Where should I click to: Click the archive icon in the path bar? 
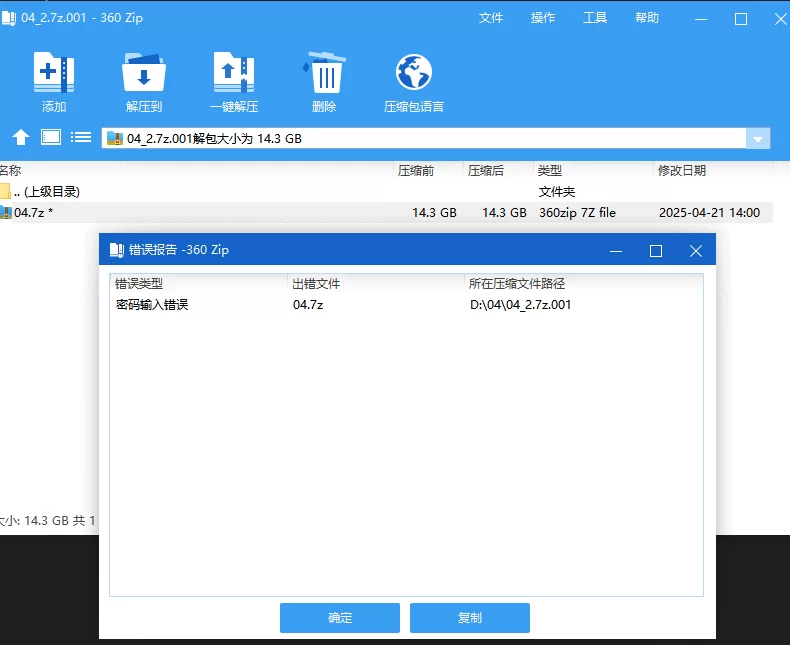(115, 139)
